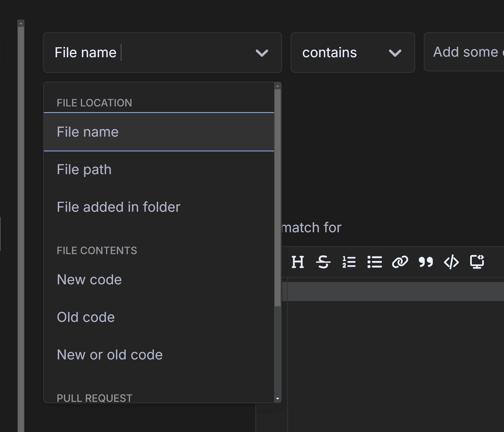Click the monitor icon in the toolbar
504x432 pixels.
tap(477, 262)
